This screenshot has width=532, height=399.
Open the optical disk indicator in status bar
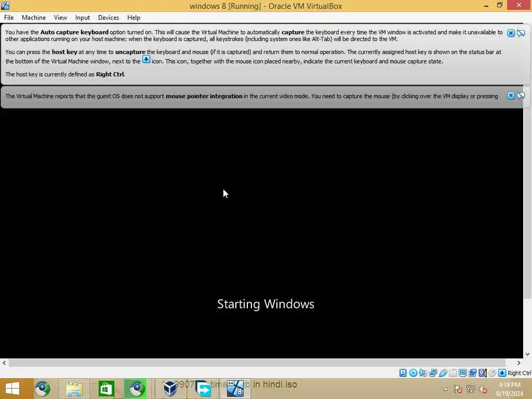coord(413,373)
